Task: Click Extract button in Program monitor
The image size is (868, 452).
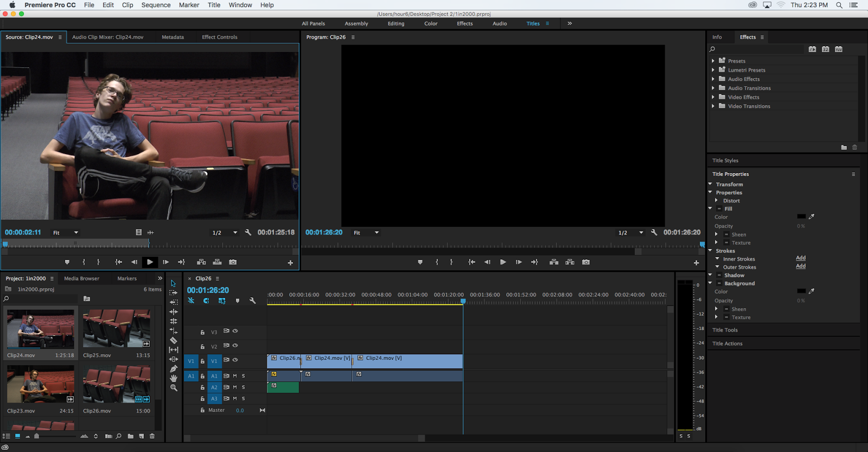Action: (x=570, y=262)
